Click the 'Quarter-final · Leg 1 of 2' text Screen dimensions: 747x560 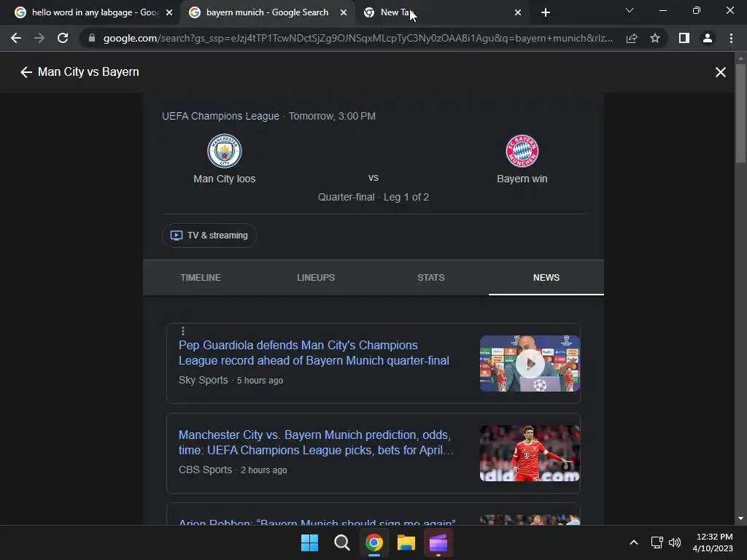(x=373, y=197)
